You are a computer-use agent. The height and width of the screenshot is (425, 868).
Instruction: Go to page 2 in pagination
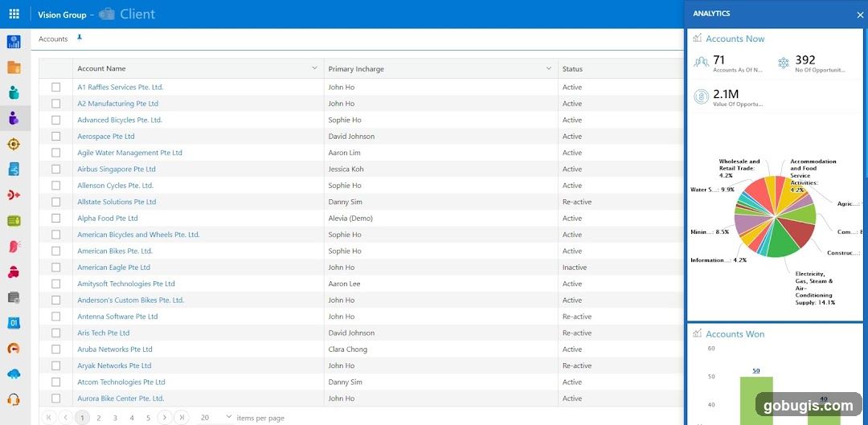click(99, 418)
